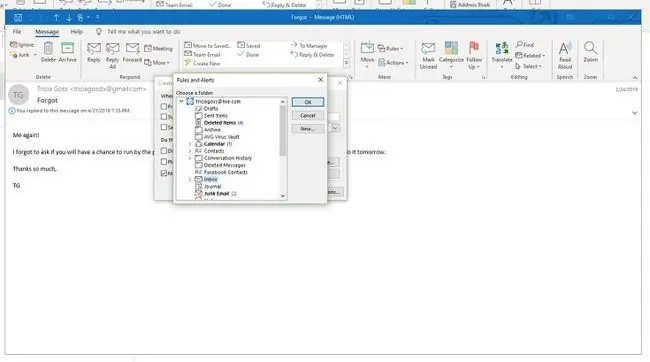
Task: Click the Reply envelope icon
Action: [x=94, y=49]
